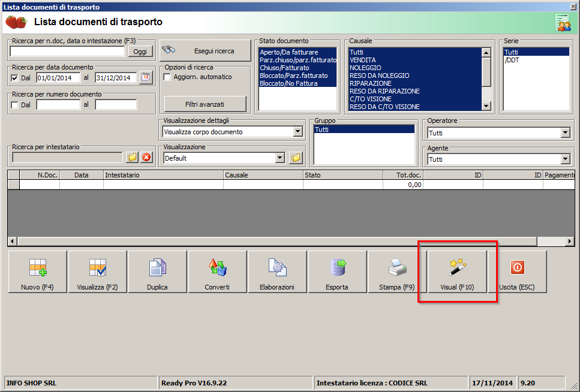Toggle the date range Dal checkbox

tap(14, 78)
